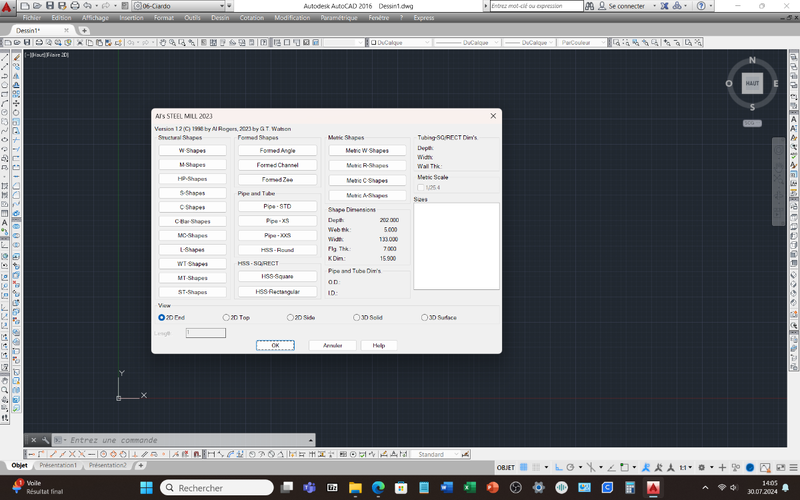Click the Windows Start button

tap(146, 488)
